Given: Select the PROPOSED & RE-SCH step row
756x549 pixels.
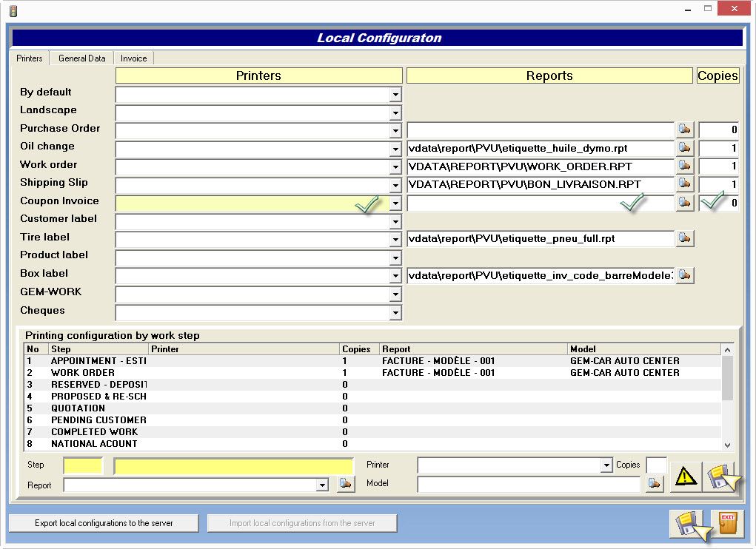Looking at the screenshot, I should tap(372, 397).
